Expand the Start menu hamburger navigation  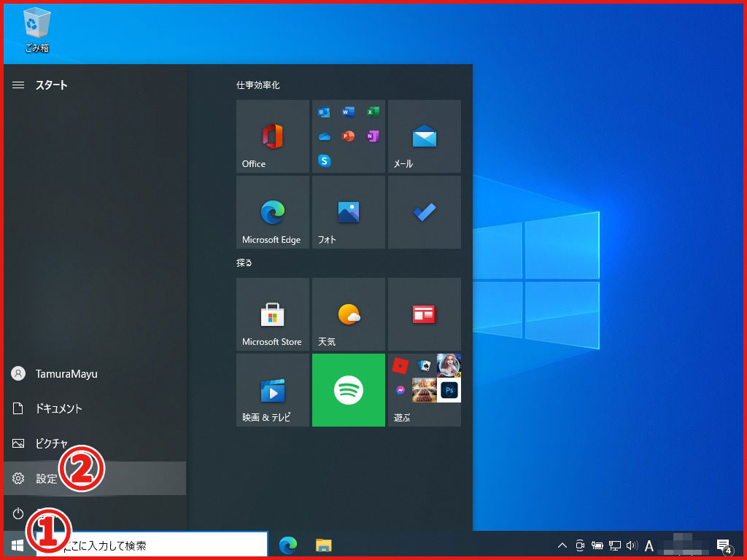click(18, 85)
